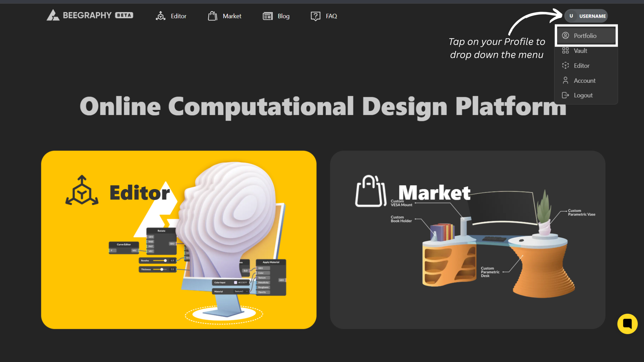644x362 pixels.
Task: Open the USERNAME profile dropdown
Action: pyautogui.click(x=592, y=16)
